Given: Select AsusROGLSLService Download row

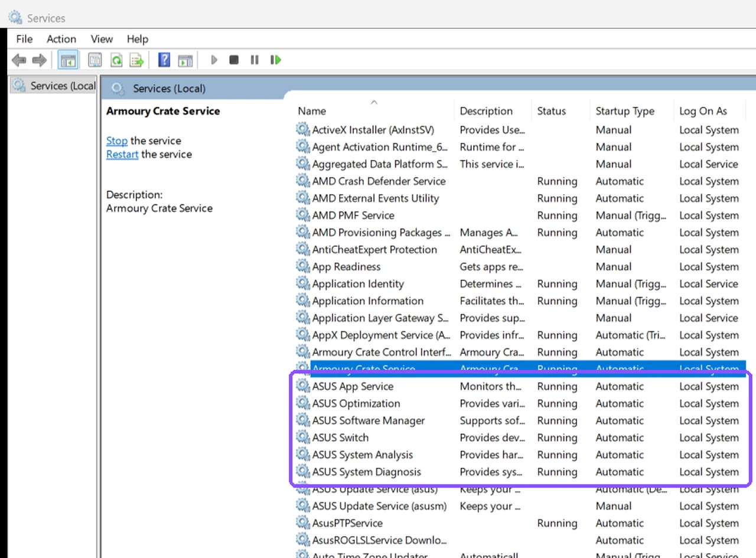Looking at the screenshot, I should coord(521,540).
